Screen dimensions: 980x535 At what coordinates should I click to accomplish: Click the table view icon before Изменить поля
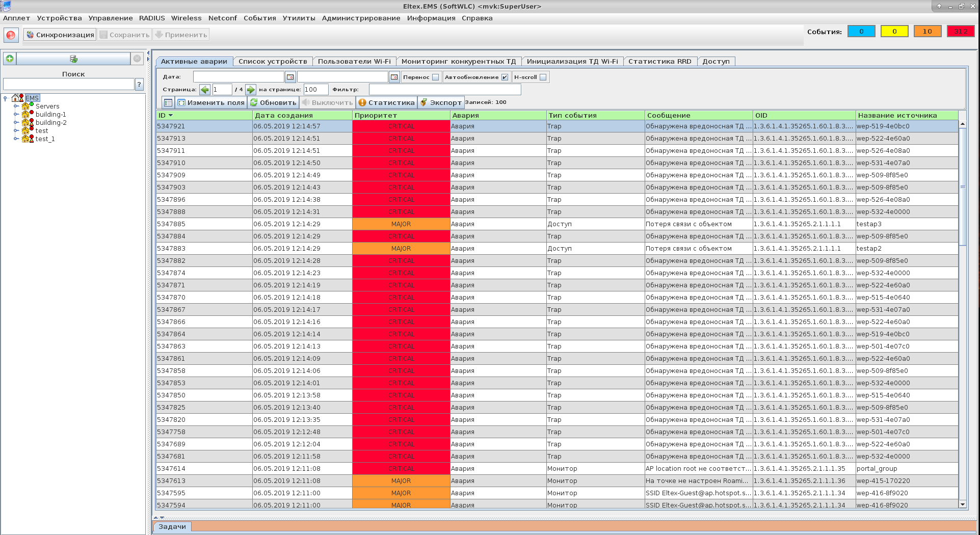[168, 102]
